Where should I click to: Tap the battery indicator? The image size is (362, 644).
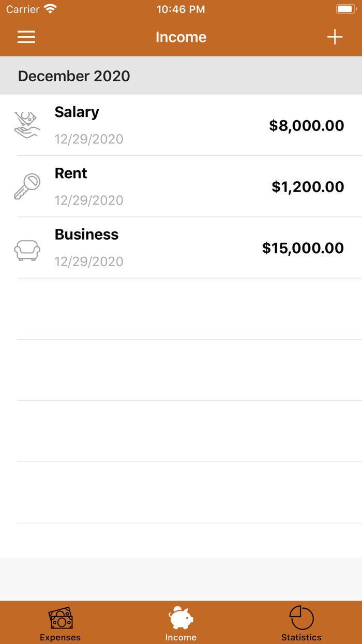(x=345, y=9)
